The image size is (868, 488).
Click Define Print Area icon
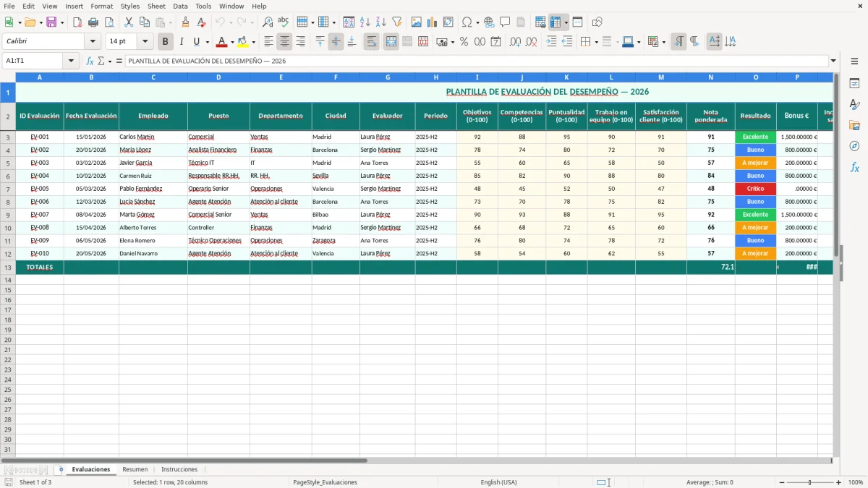point(540,22)
